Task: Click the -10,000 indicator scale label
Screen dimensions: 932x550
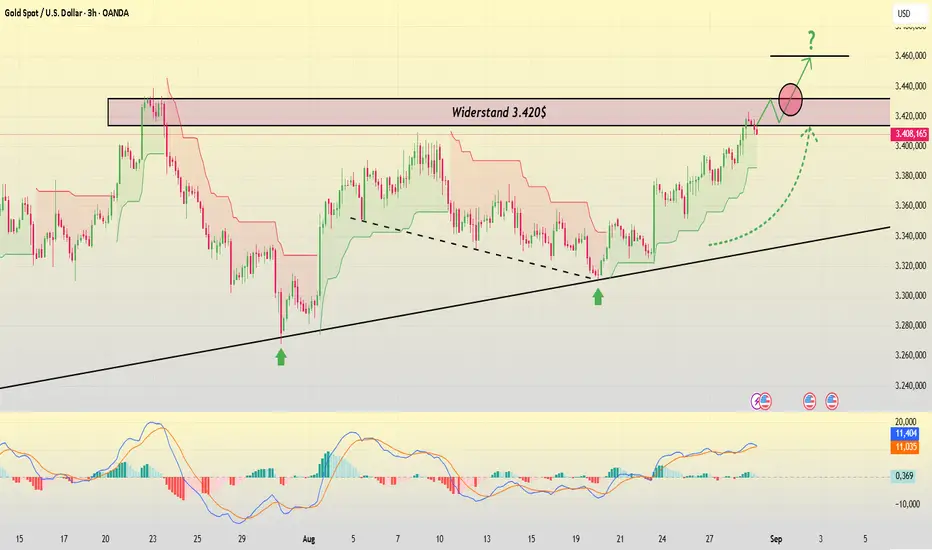Action: (908, 504)
